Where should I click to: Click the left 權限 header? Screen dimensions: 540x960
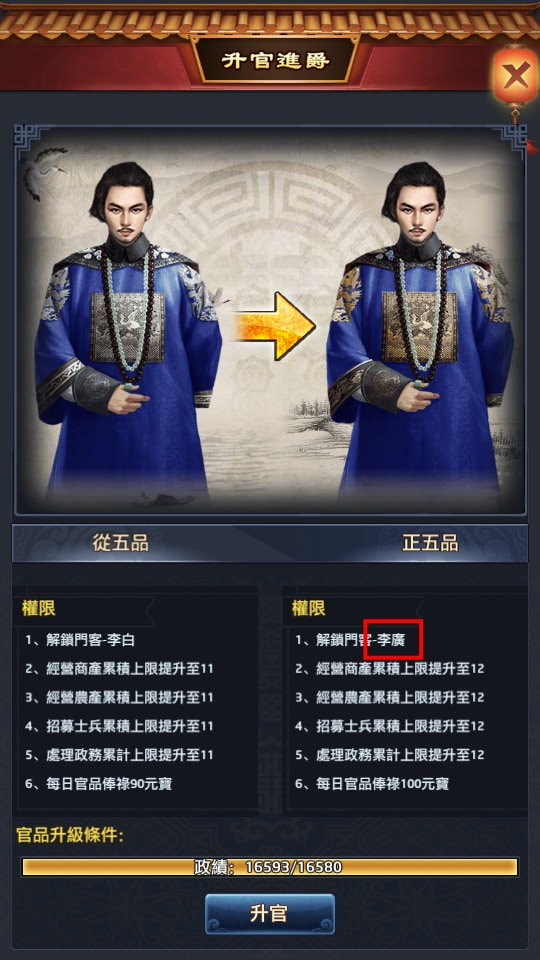pos(39,608)
